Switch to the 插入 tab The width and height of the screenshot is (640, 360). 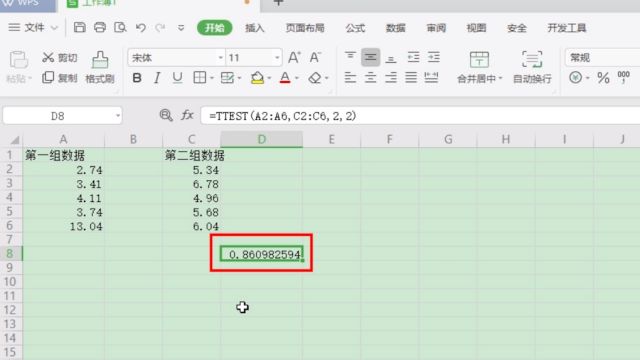(255, 28)
